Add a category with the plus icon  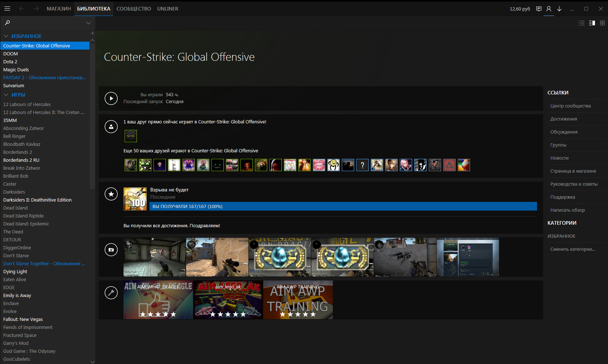pyautogui.click(x=92, y=33)
